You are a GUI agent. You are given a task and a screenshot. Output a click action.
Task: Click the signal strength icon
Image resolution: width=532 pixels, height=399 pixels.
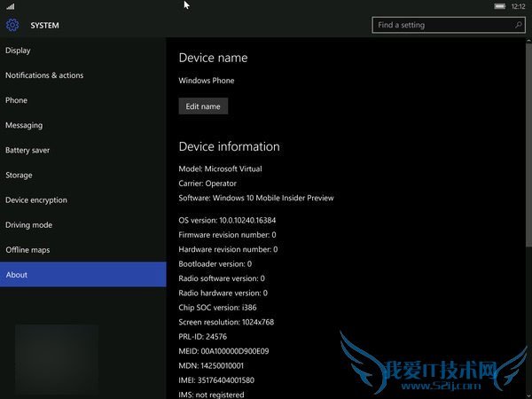point(11,6)
